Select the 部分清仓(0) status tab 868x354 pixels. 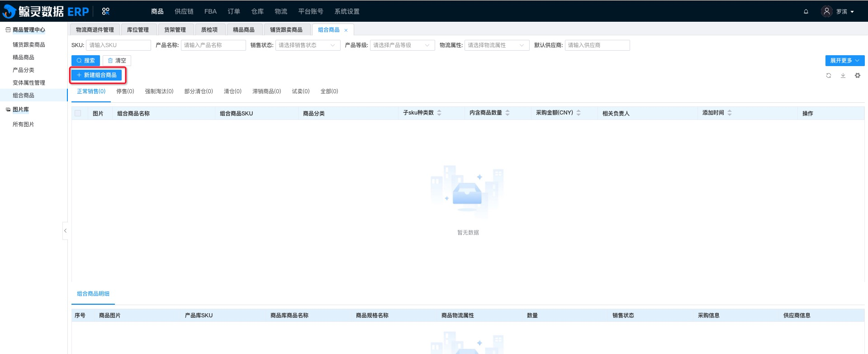point(199,91)
